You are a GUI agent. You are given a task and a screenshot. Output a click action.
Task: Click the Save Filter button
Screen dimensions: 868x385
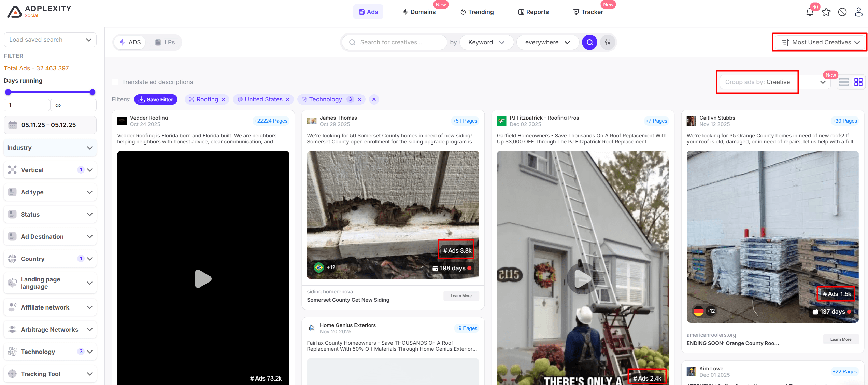pos(156,99)
